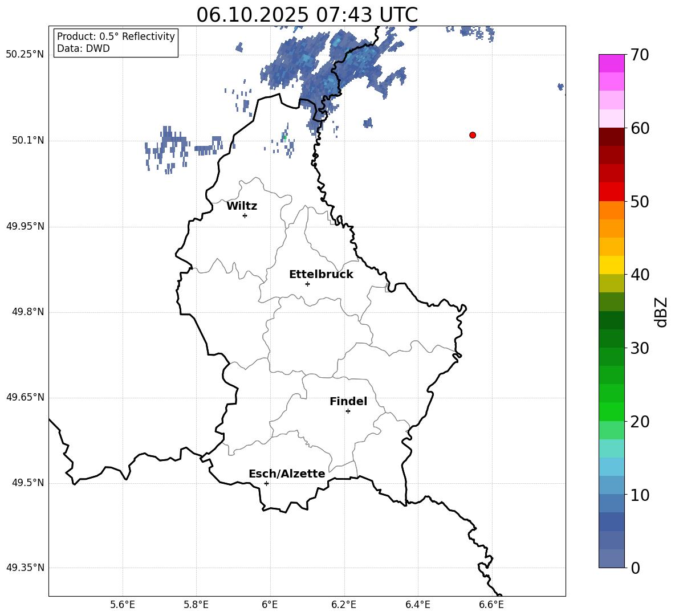Screen dimensions: 675x616
Task: Click the Wiltz city label
Action: click(242, 206)
